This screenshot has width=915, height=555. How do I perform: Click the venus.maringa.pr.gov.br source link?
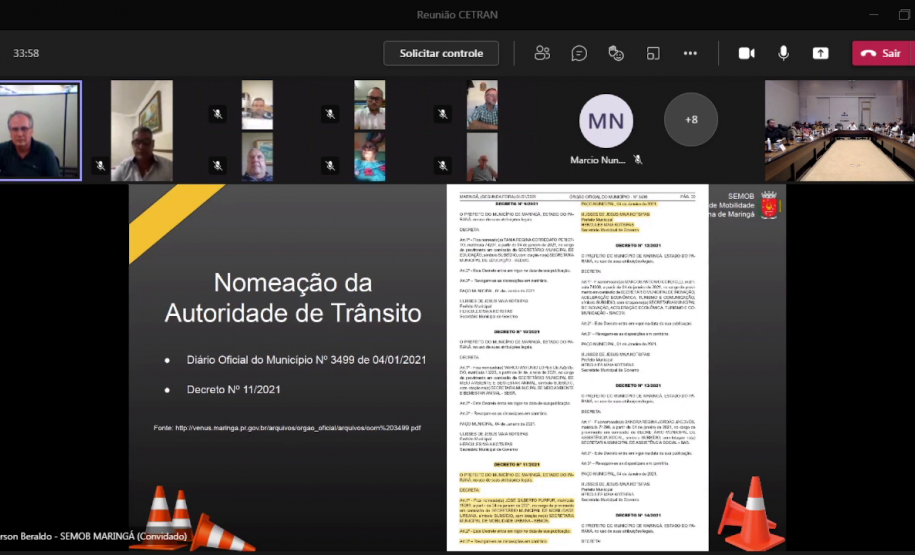pyautogui.click(x=298, y=428)
